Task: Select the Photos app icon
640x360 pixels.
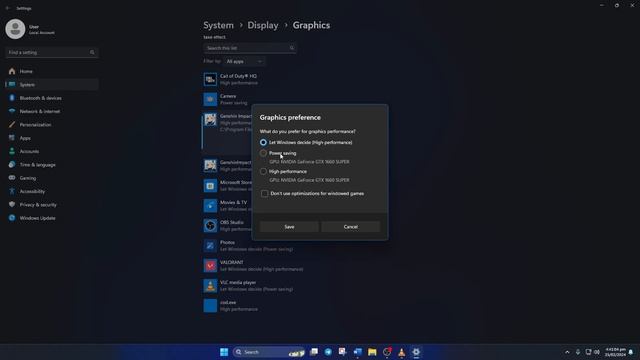Action: pos(210,246)
